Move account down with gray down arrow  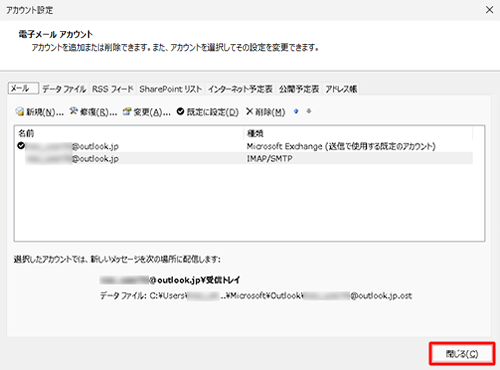pyautogui.click(x=309, y=111)
